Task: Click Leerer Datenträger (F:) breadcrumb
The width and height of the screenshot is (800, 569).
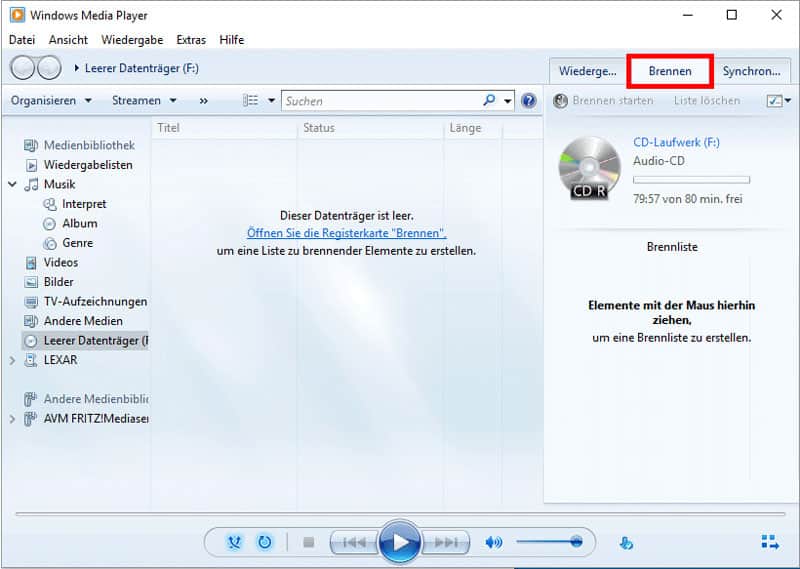Action: 142,68
